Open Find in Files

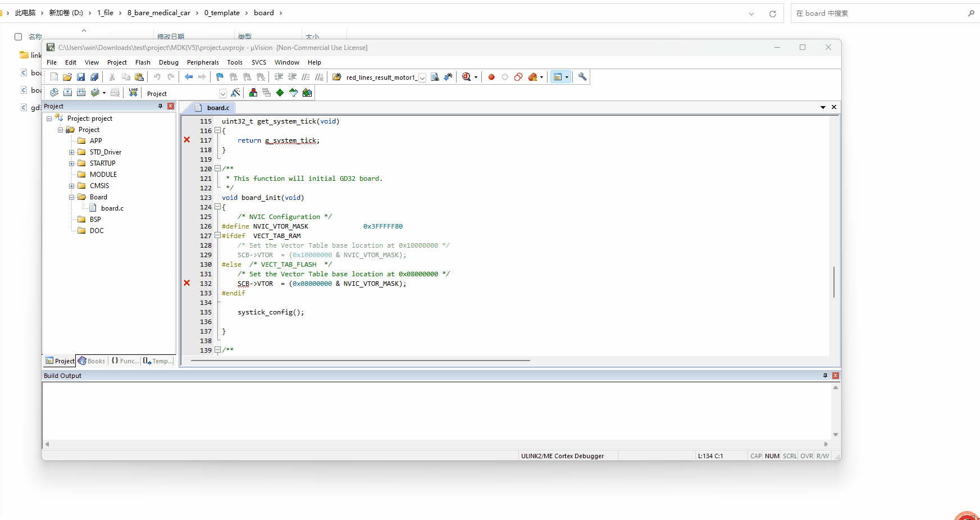448,77
